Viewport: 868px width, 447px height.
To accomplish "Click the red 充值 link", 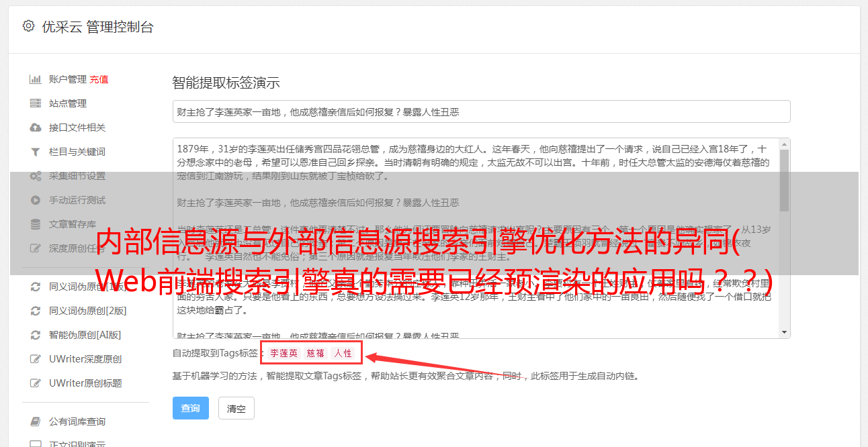I will pos(99,79).
